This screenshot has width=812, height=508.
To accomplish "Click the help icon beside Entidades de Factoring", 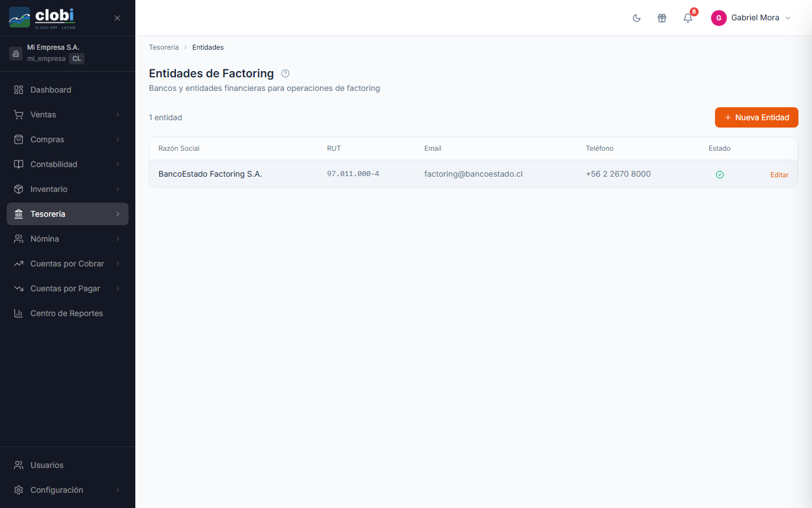I will [x=285, y=73].
